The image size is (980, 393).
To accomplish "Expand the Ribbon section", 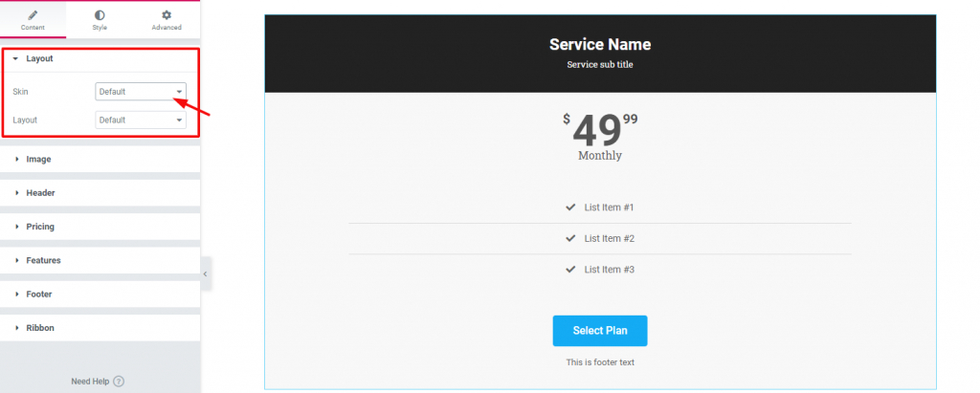I will (x=40, y=327).
